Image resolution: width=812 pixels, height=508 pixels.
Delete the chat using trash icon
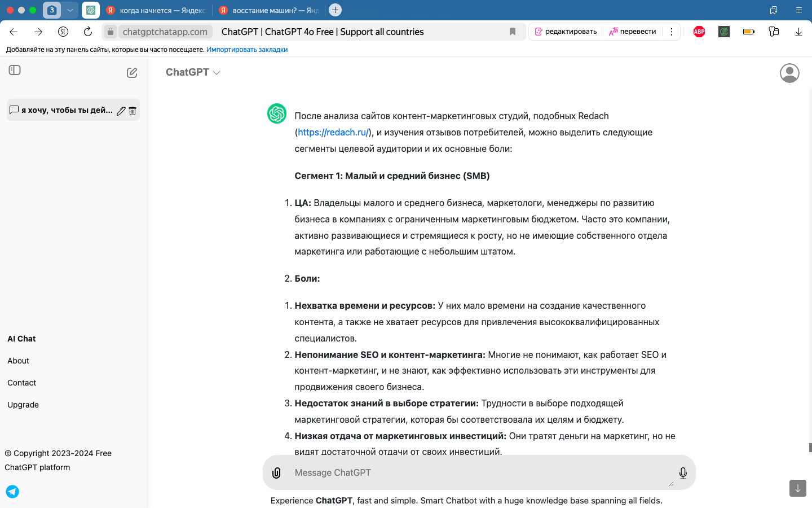(133, 111)
